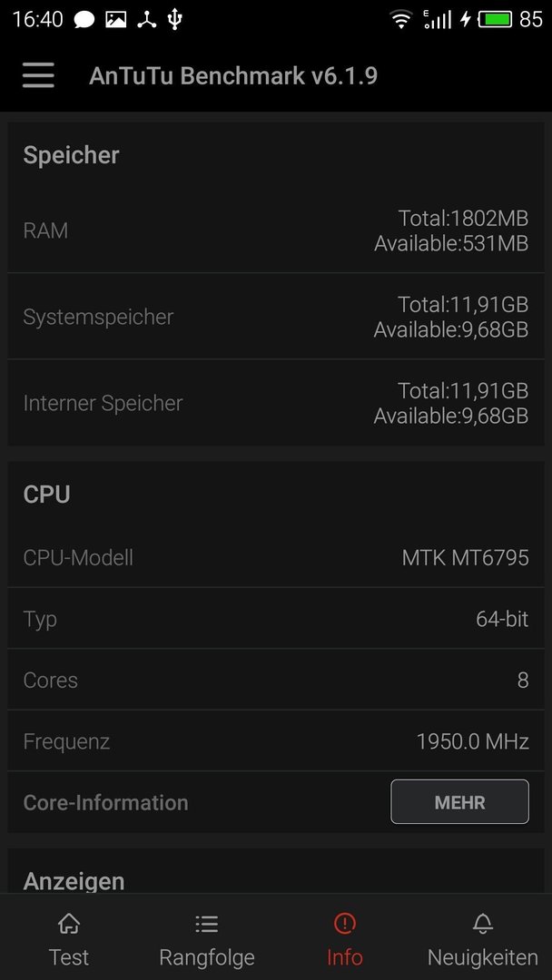Select the Interner Speicher row
Screen dimensions: 552x980
tap(276, 403)
